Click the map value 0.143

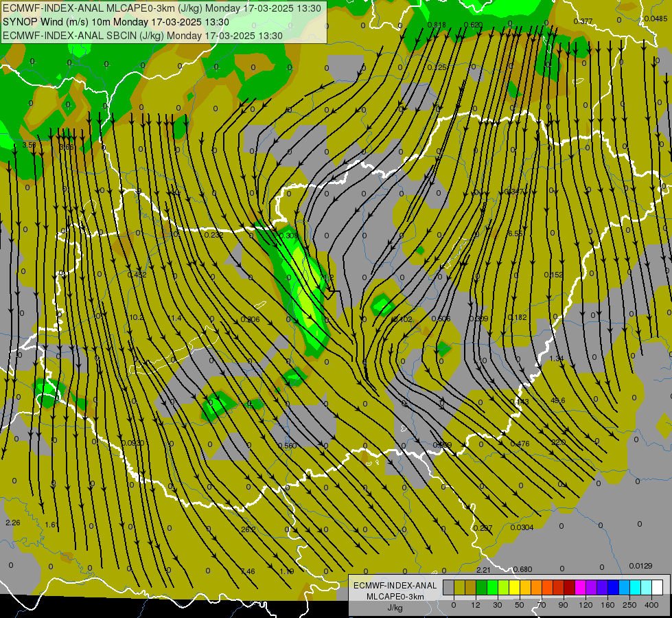pyautogui.click(x=519, y=402)
